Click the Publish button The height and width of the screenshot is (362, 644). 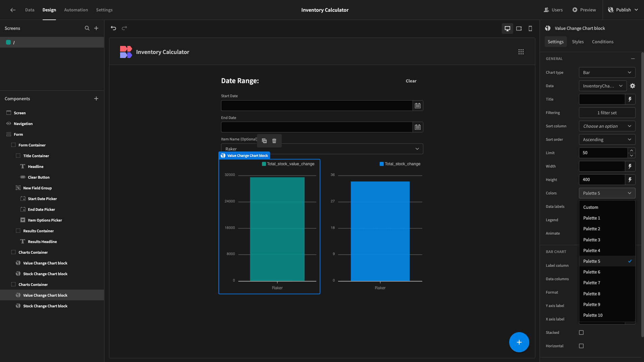(623, 10)
